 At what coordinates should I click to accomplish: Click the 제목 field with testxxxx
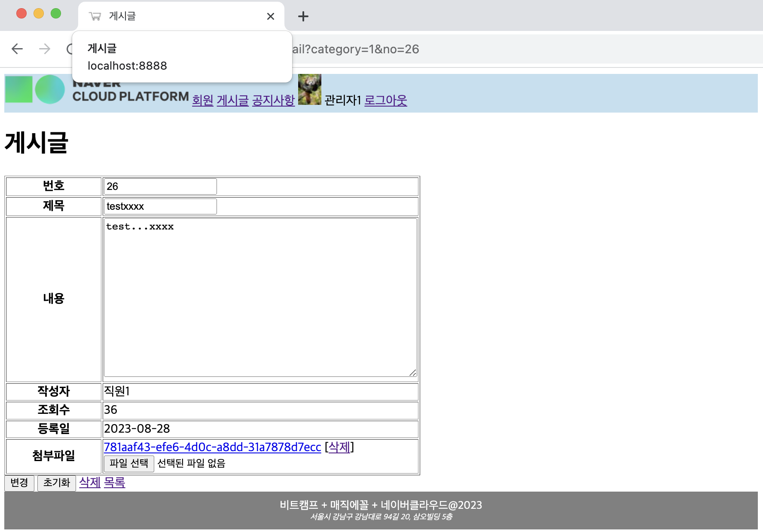(160, 206)
